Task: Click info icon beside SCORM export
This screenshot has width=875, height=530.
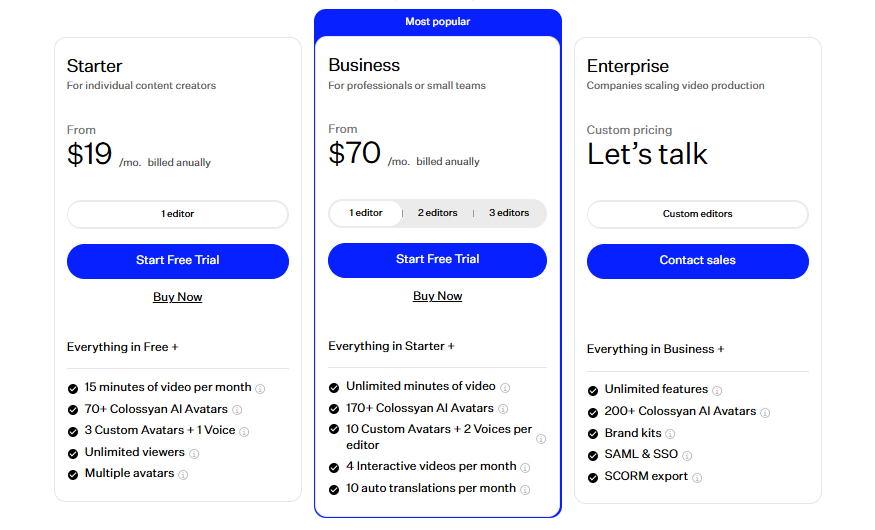Action: [x=698, y=478]
